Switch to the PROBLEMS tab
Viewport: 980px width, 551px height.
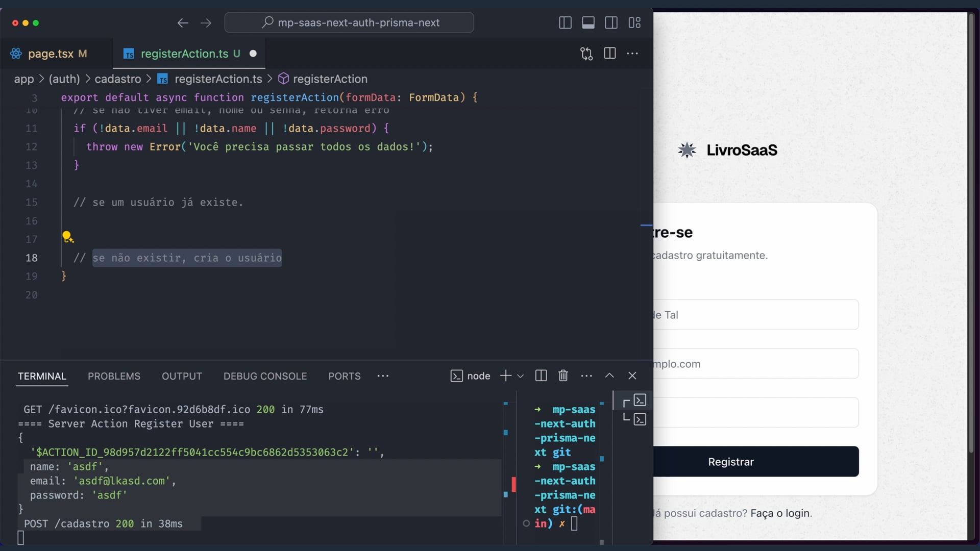point(114,376)
